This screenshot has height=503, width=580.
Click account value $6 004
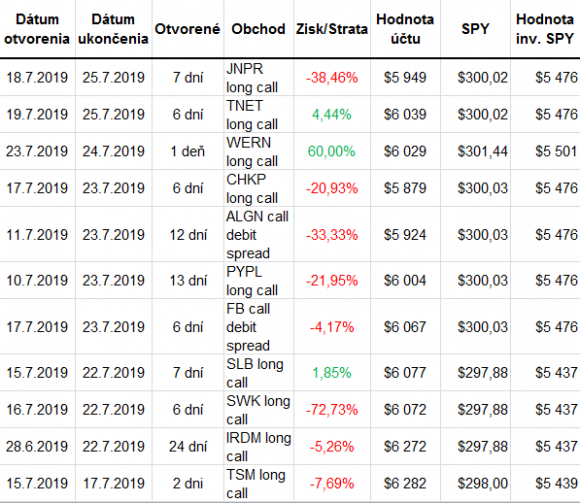405,281
